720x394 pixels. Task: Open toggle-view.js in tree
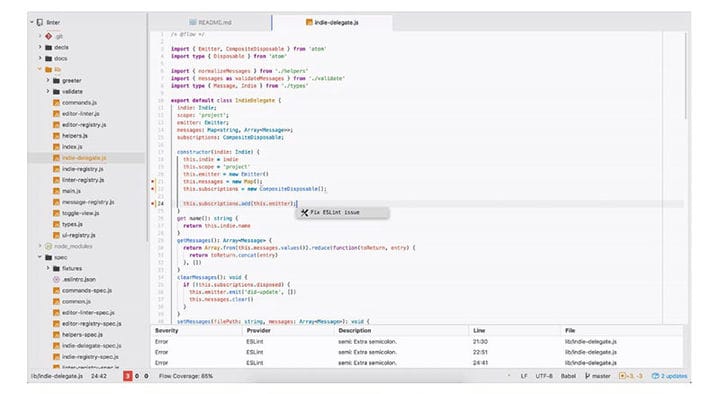[80, 213]
